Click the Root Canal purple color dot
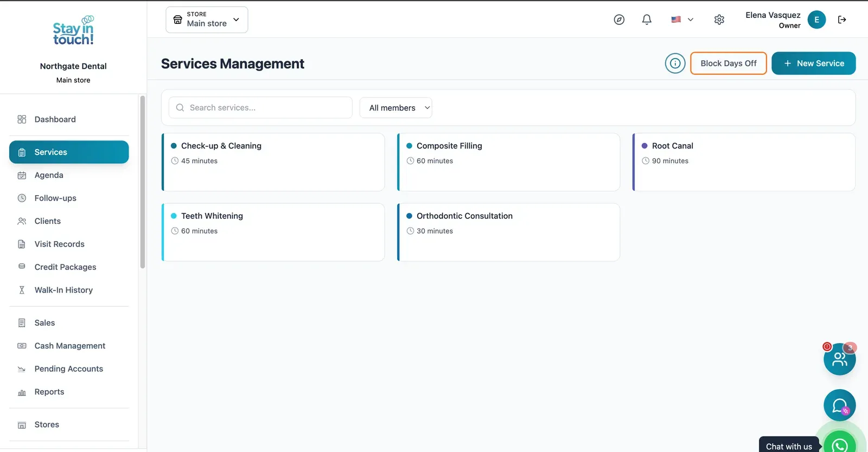Viewport: 868px width, 452px height. pyautogui.click(x=644, y=146)
